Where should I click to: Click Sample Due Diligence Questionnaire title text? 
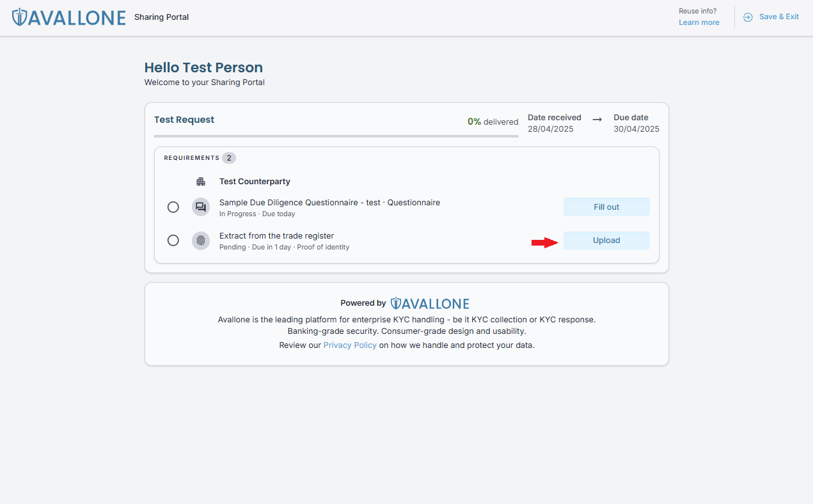pyautogui.click(x=329, y=202)
